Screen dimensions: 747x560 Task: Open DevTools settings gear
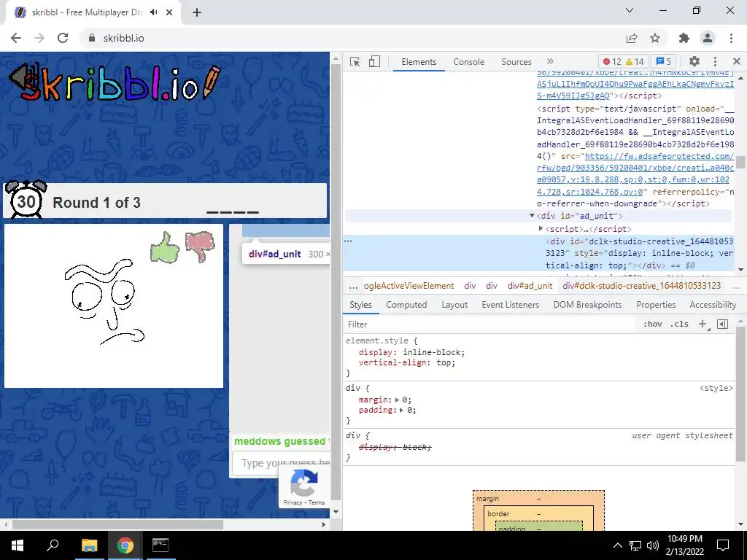coord(694,61)
